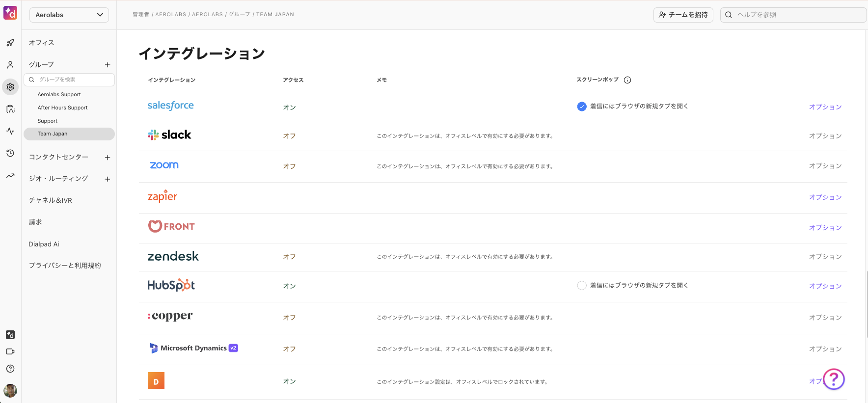The image size is (868, 403).
Task: Click the orange D integration icon
Action: point(156,380)
